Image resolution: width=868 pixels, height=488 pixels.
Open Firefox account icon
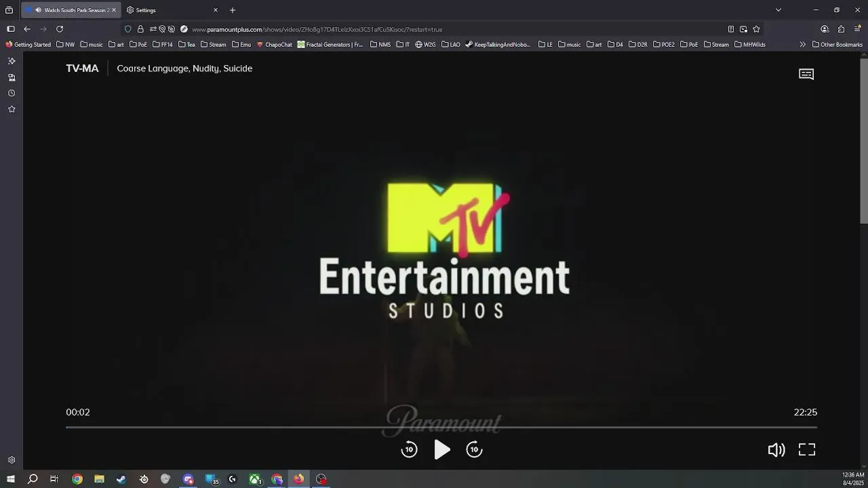point(825,29)
